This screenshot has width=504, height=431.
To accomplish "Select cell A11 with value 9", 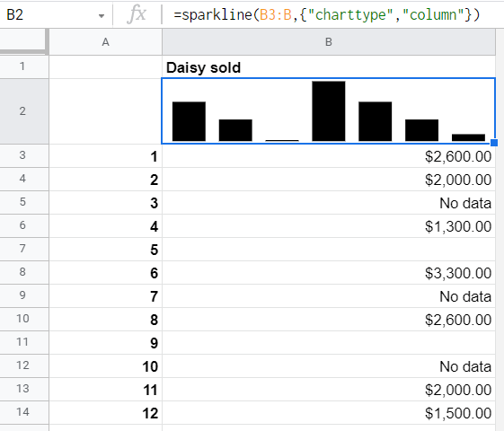I will click(105, 342).
